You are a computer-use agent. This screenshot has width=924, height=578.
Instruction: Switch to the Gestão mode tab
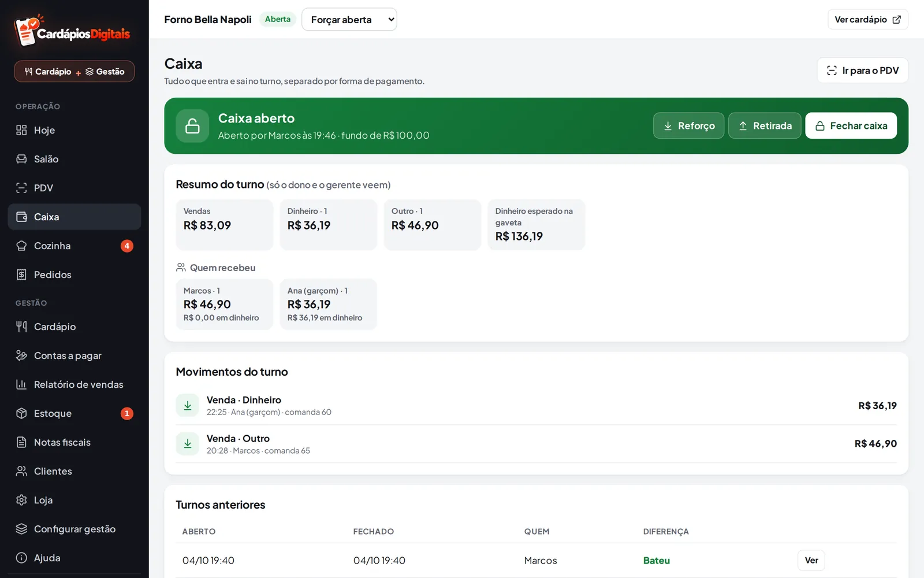(x=105, y=72)
